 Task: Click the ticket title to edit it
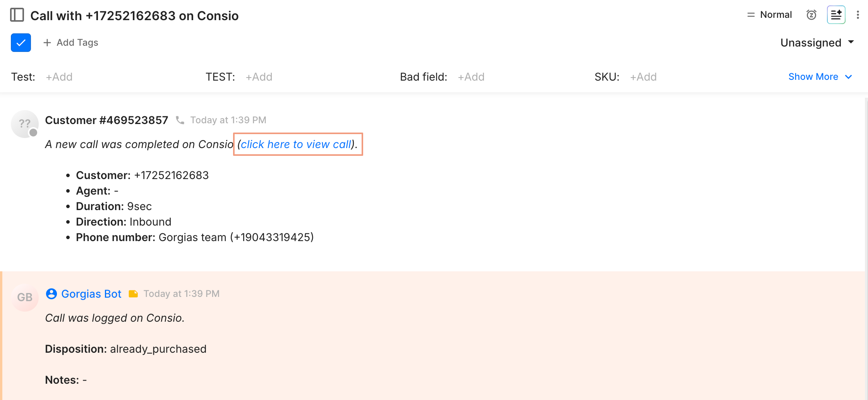click(x=134, y=16)
